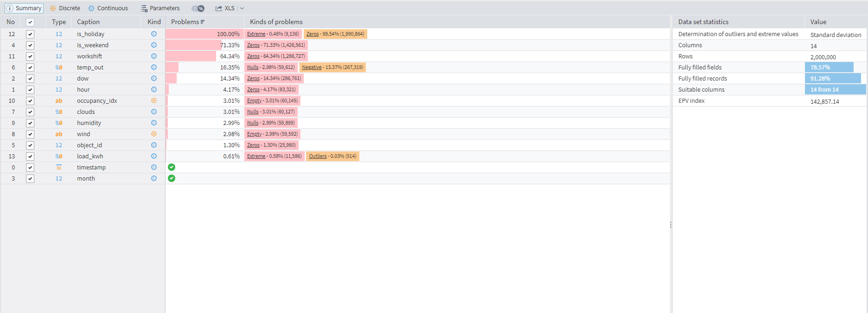
Task: Toggle the percent/count display switch
Action: click(x=198, y=8)
